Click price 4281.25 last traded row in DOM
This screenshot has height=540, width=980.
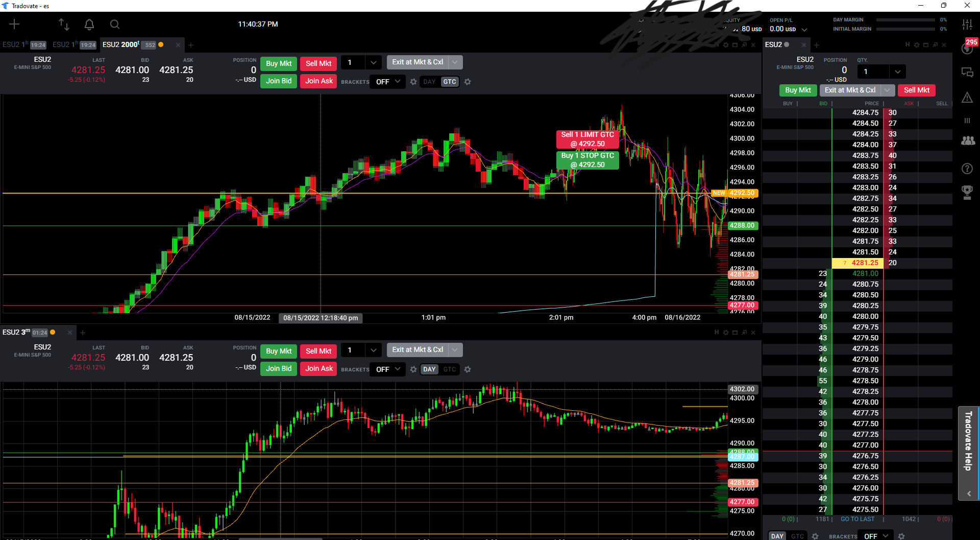click(x=857, y=263)
